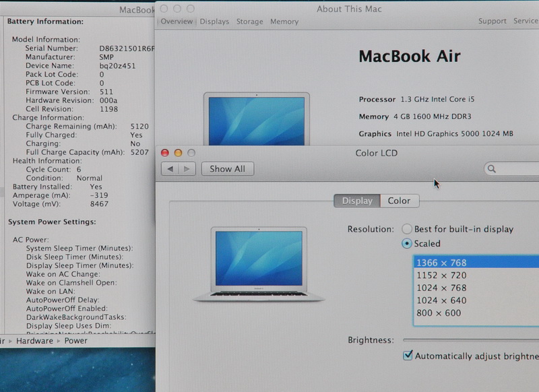Select the Scaled resolution option
The image size is (539, 392).
point(407,243)
